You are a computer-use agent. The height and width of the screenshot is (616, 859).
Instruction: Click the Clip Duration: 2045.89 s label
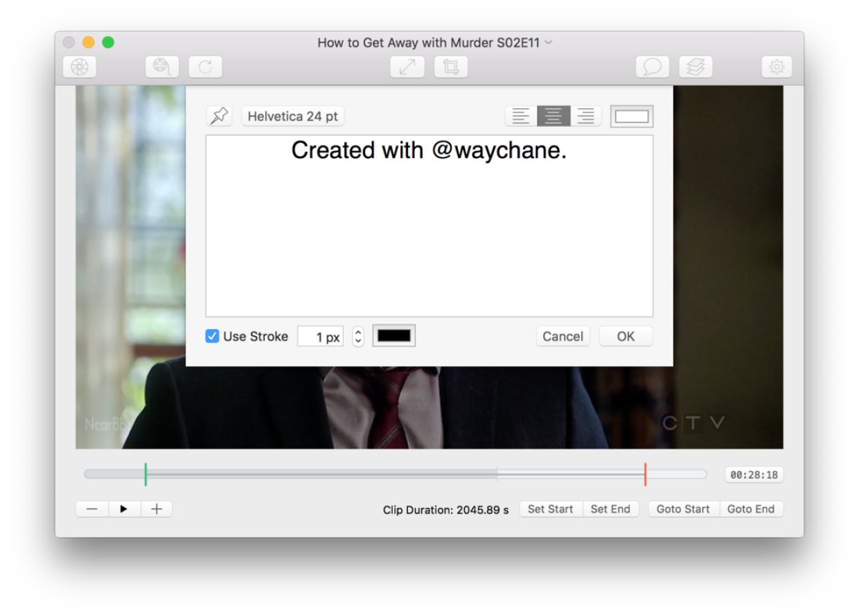click(x=445, y=510)
